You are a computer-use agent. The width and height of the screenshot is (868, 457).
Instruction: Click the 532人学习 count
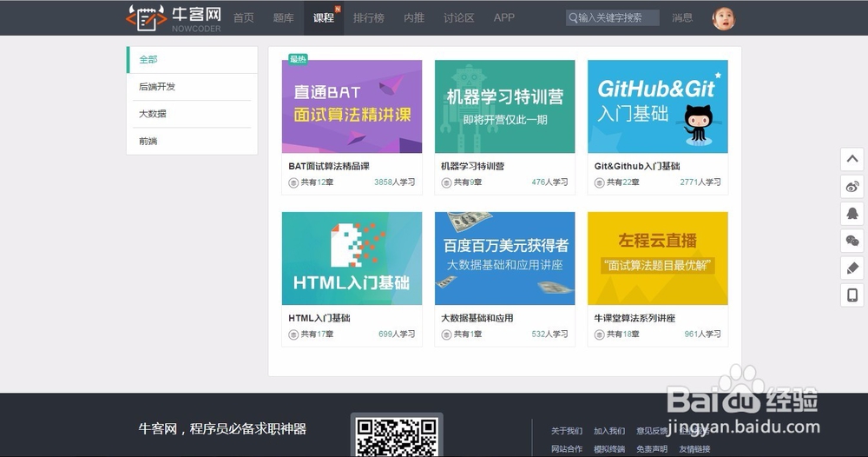[x=549, y=334]
